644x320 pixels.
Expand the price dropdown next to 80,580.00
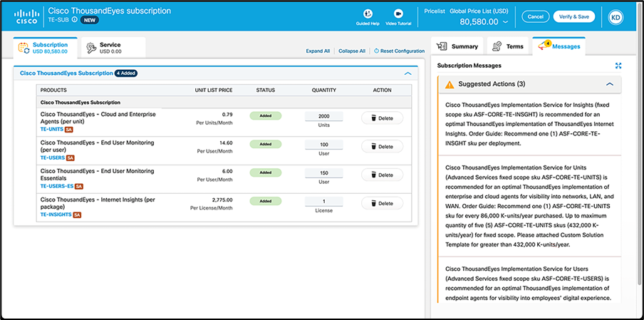[505, 22]
